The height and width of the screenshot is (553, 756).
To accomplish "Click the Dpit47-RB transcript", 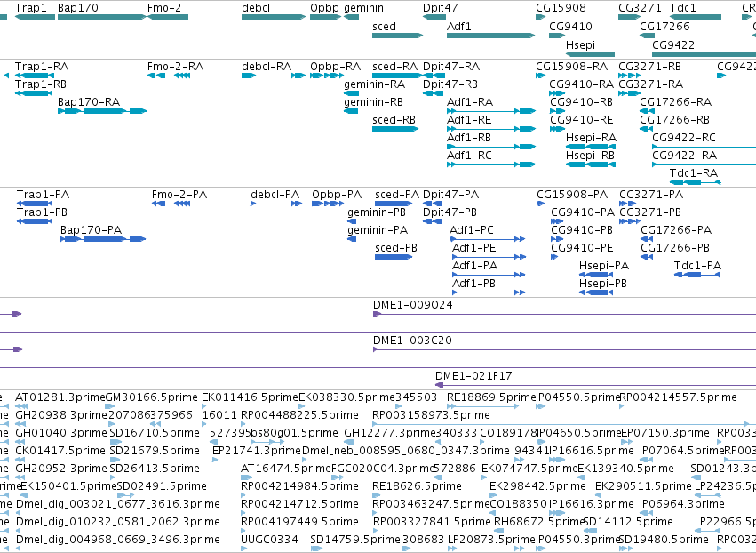I will (433, 93).
